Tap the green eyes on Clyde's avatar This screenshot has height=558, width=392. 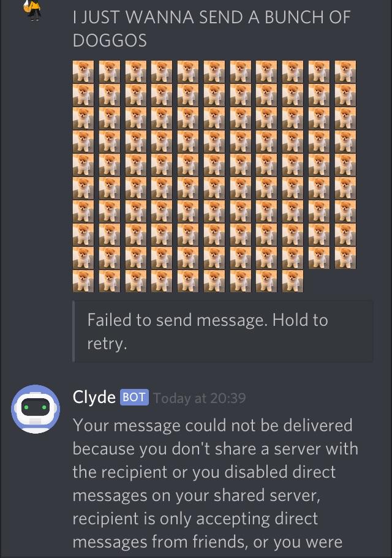click(x=35, y=407)
